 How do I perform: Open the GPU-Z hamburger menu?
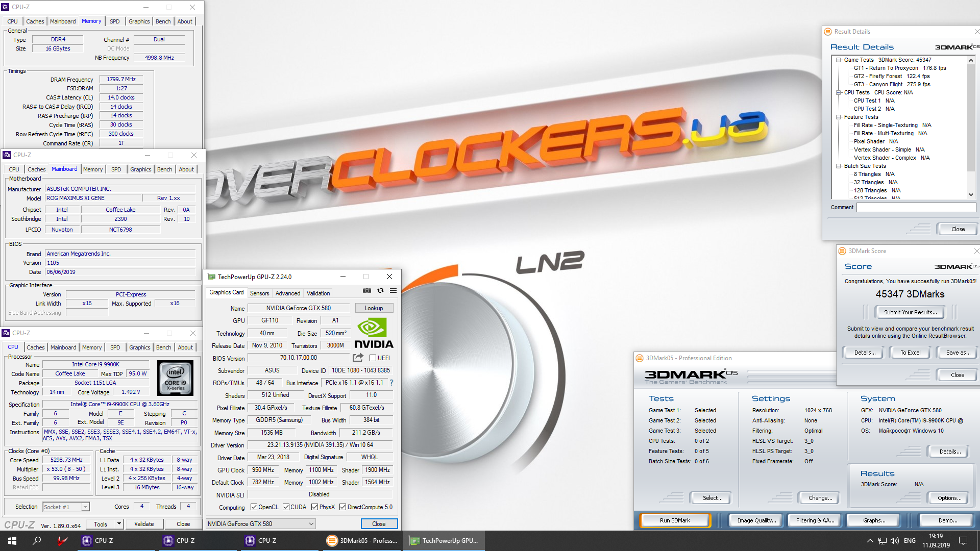[x=393, y=291]
